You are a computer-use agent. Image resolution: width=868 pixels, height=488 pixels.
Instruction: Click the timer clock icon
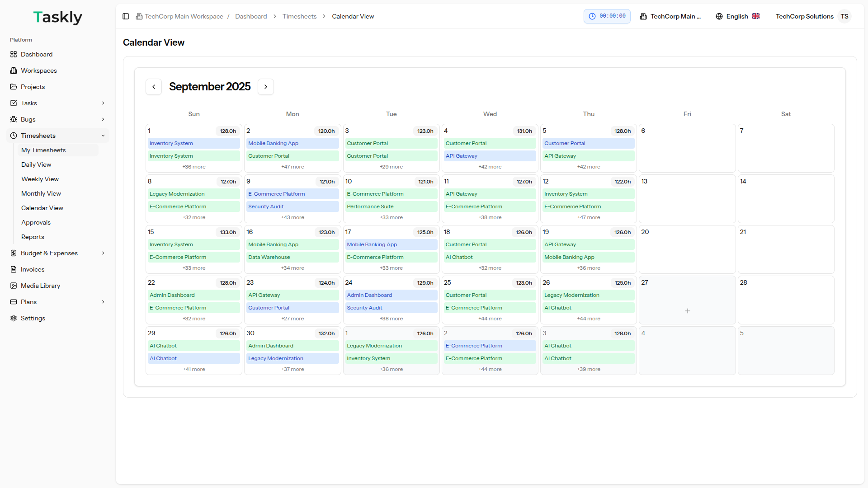pos(592,16)
